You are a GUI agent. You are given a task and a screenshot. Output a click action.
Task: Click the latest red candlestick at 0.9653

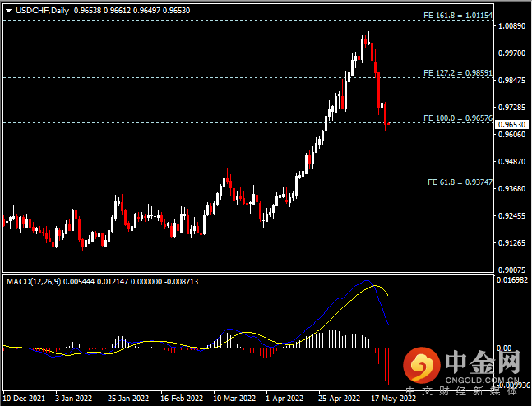click(388, 124)
